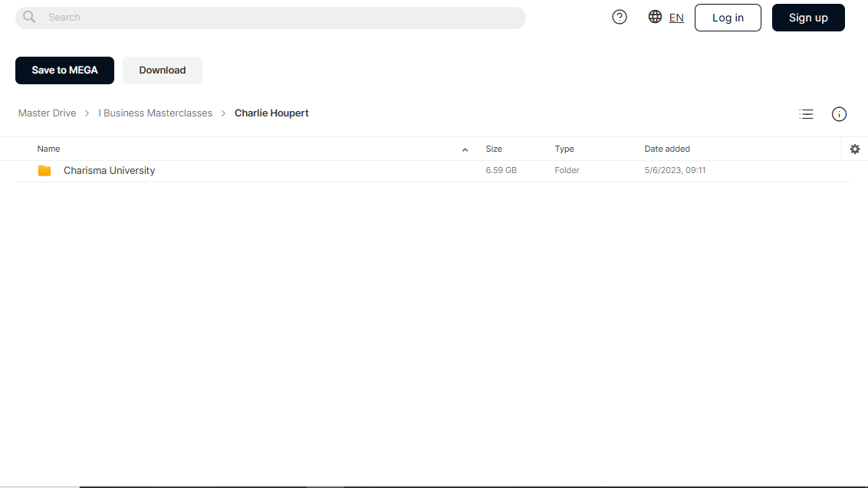Screen dimensions: 868x488
Task: Sort by Name column header
Action: click(x=49, y=149)
